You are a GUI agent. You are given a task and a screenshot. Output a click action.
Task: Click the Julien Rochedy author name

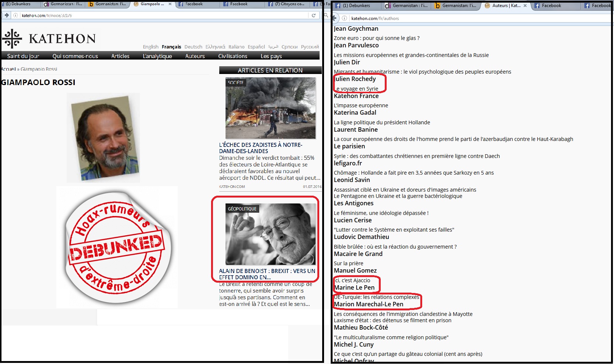click(355, 79)
